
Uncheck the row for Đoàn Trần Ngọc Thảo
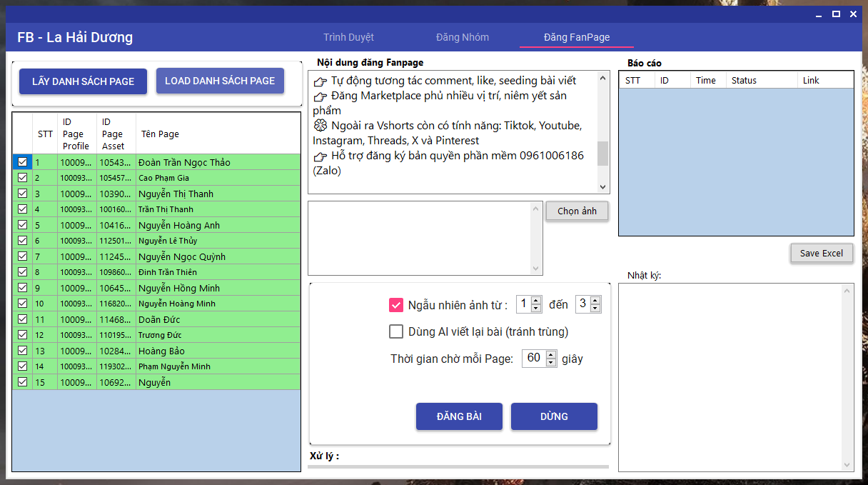click(x=22, y=162)
